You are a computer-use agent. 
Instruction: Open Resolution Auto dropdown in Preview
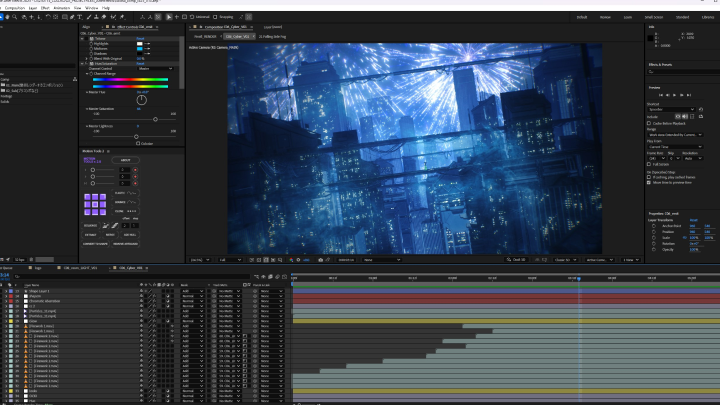tap(693, 158)
